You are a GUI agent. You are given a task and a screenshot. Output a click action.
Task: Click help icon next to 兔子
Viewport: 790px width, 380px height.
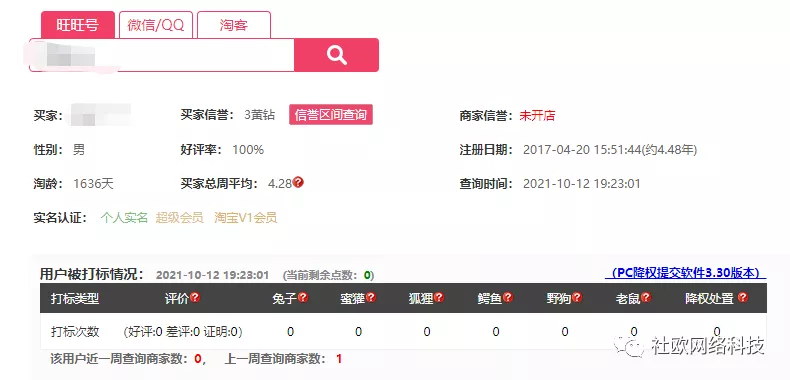point(303,297)
